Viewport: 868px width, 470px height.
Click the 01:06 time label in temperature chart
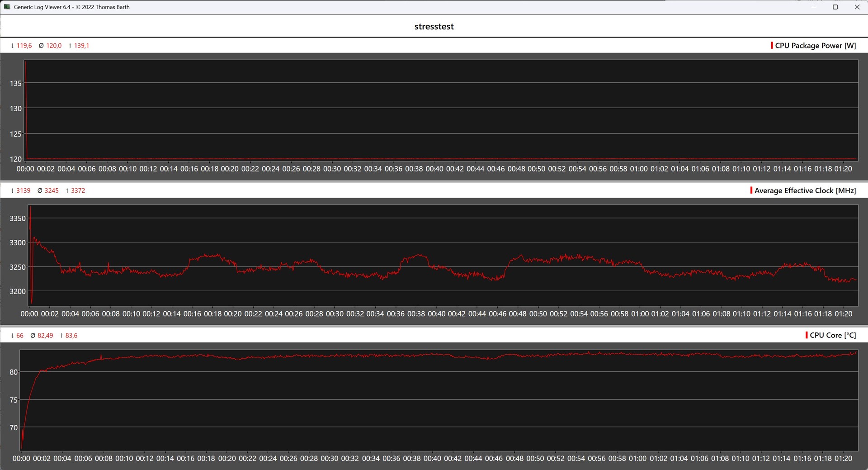tap(699, 458)
